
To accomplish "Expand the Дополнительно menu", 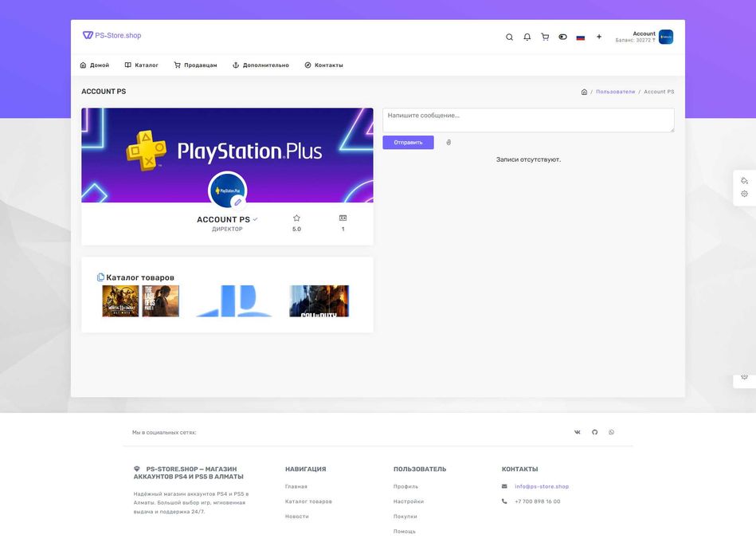I will pyautogui.click(x=260, y=65).
